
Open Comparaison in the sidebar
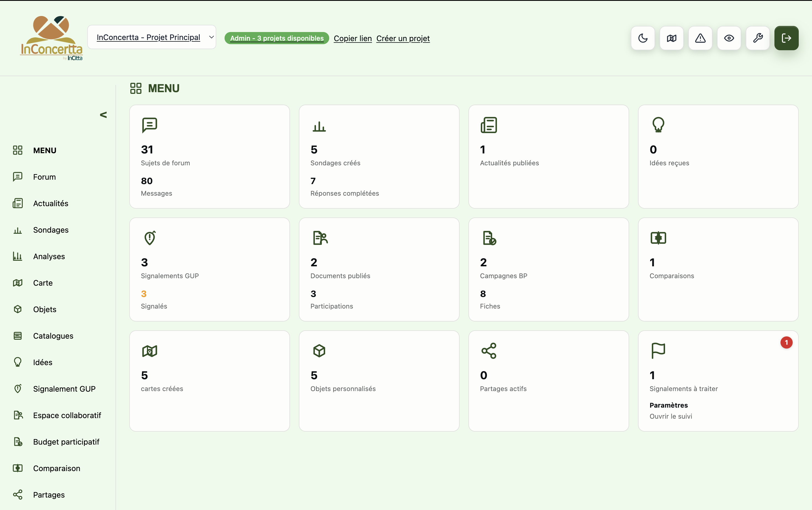pyautogui.click(x=56, y=468)
